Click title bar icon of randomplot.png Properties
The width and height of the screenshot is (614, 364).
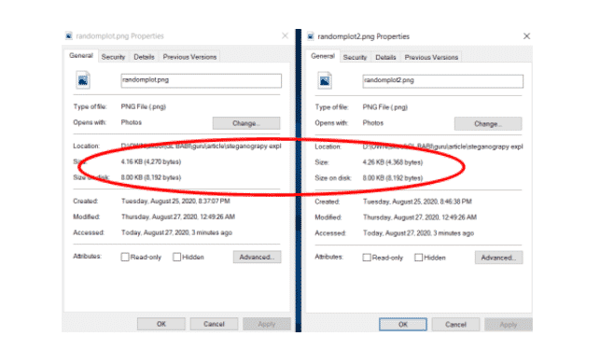tap(69, 36)
